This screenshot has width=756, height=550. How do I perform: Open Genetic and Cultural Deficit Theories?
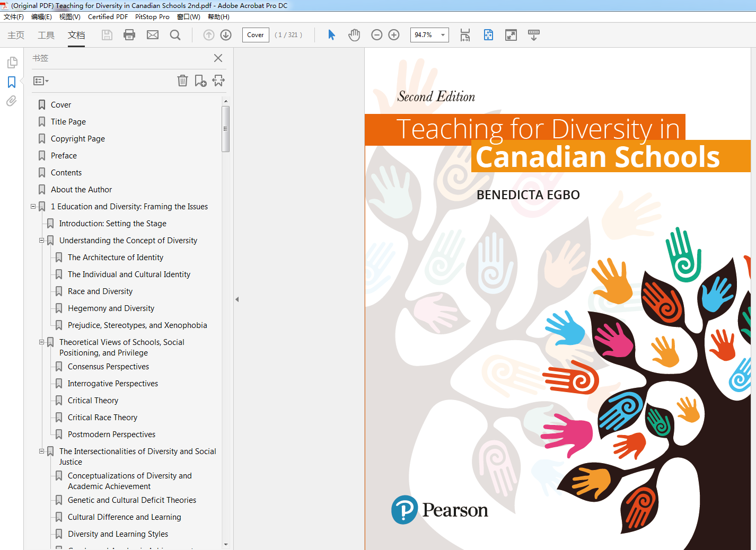point(132,500)
